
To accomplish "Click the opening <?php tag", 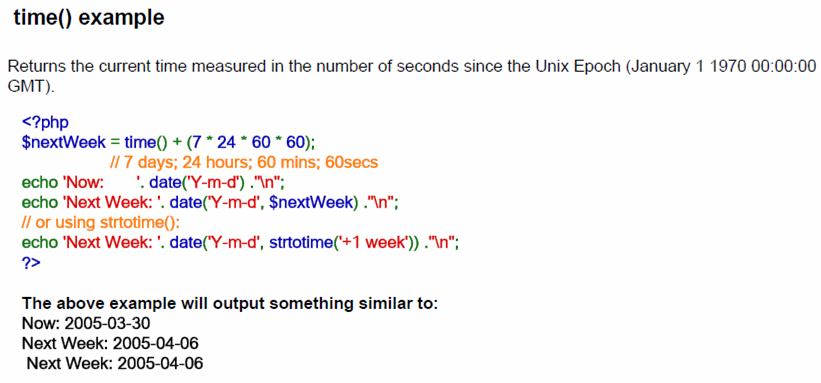I will [x=45, y=123].
